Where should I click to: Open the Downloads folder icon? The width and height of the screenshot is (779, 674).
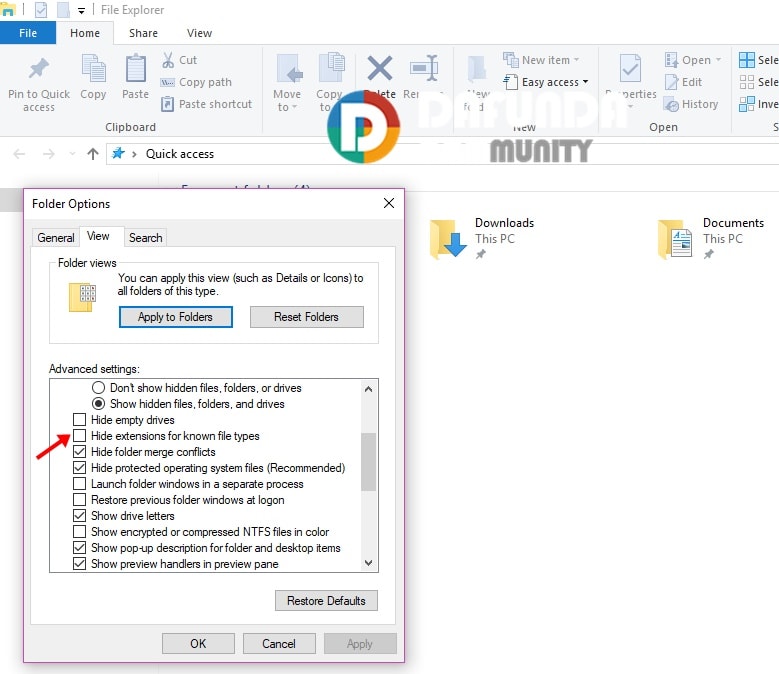coord(448,239)
